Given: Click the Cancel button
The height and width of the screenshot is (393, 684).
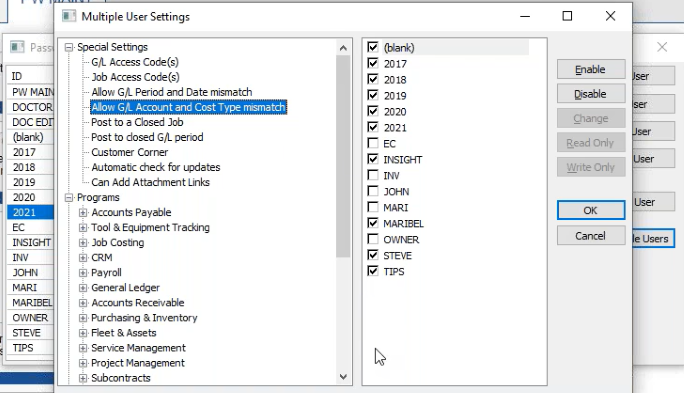Looking at the screenshot, I should (591, 236).
